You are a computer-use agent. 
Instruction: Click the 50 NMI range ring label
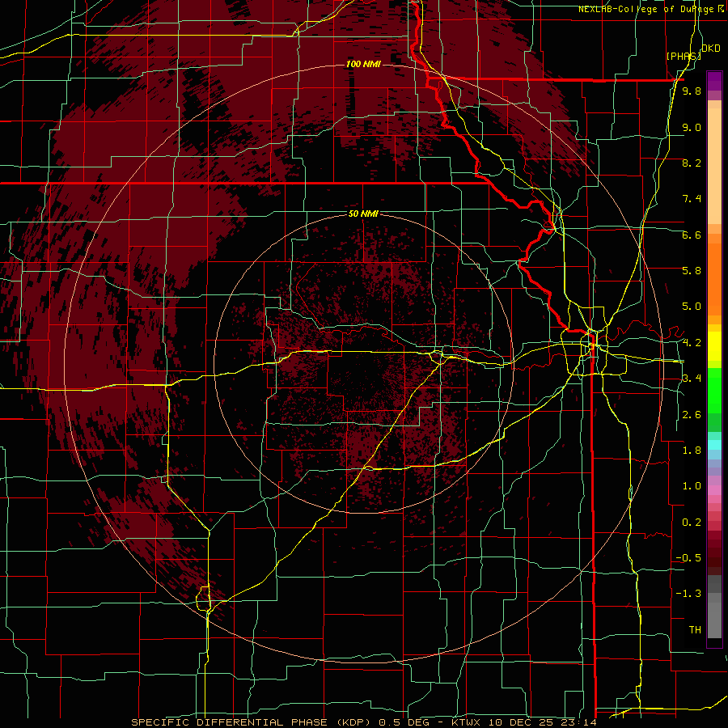pyautogui.click(x=363, y=214)
